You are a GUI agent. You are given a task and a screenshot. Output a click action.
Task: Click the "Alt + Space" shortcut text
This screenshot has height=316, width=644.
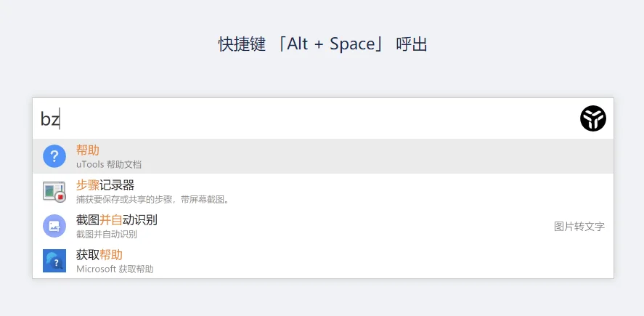(x=331, y=44)
